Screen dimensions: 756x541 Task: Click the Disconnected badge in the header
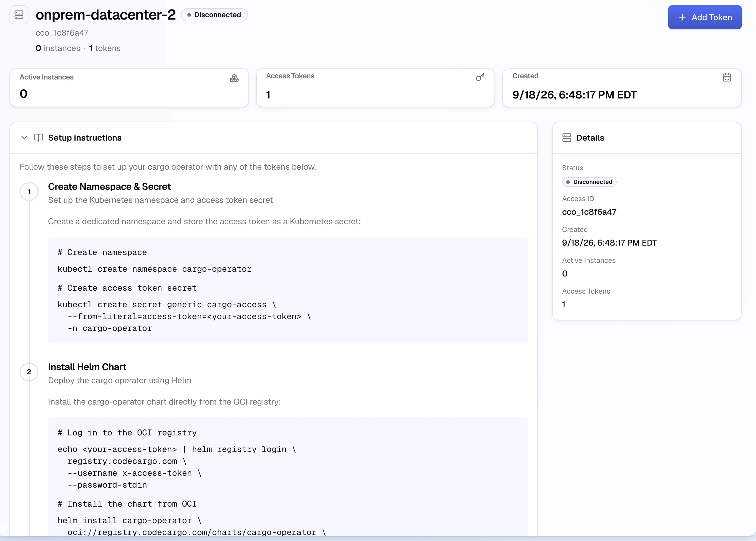[214, 15]
